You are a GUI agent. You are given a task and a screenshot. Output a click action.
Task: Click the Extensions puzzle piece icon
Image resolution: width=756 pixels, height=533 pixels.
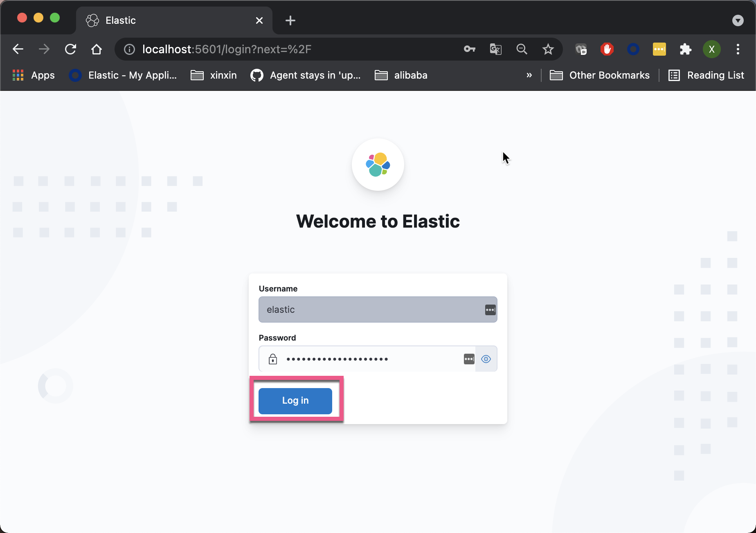(x=685, y=49)
